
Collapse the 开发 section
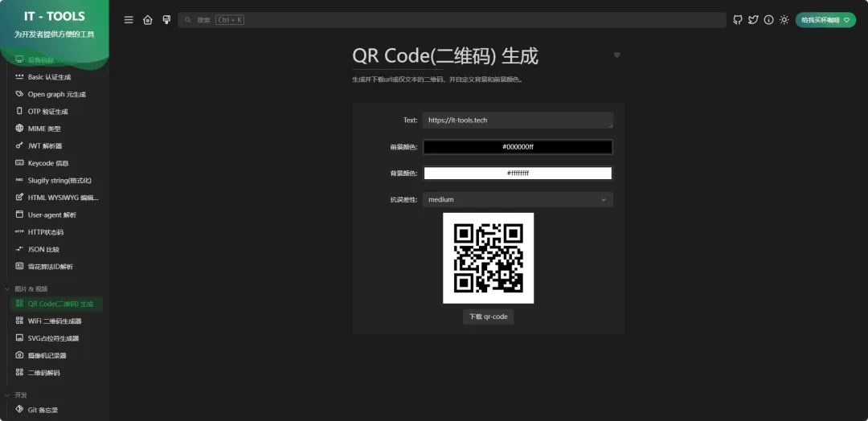click(17, 395)
